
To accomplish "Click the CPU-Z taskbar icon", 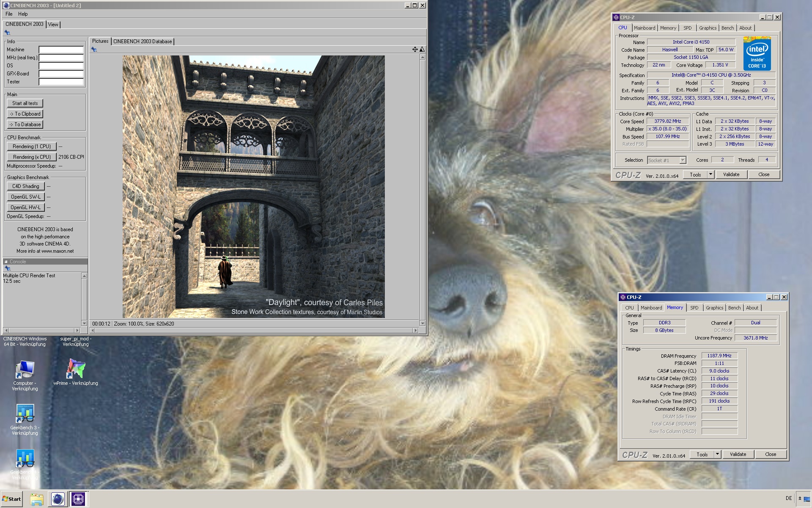I will click(78, 499).
